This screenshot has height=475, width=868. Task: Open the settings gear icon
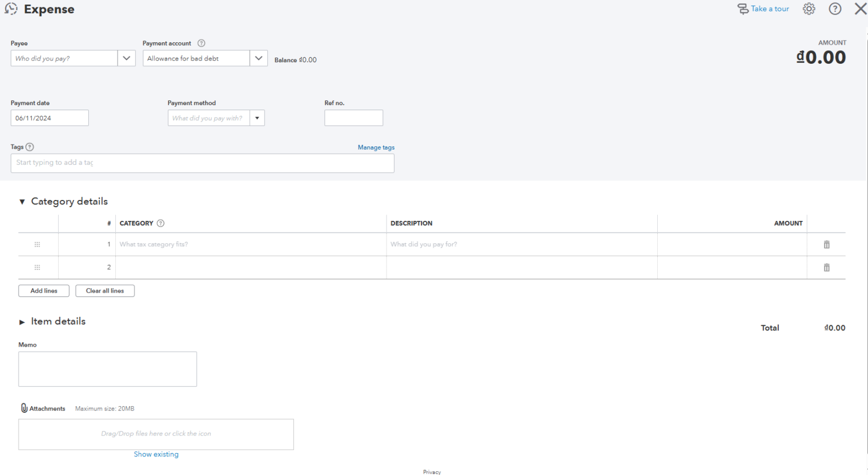[809, 8]
